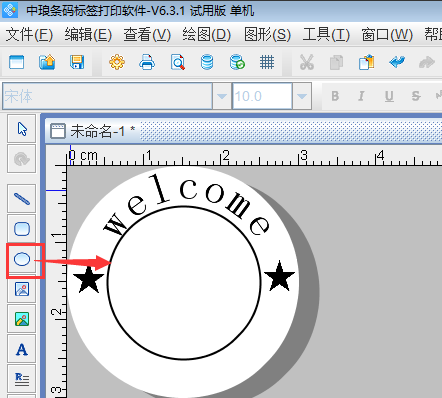
Task: Toggle strikethrough S formatting
Action: click(416, 96)
